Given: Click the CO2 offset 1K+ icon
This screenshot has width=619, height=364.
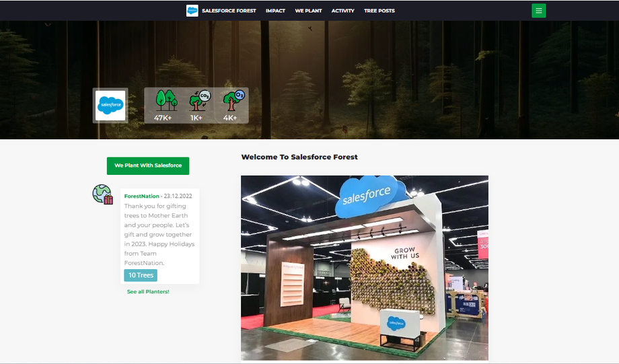Looking at the screenshot, I should click(x=200, y=100).
